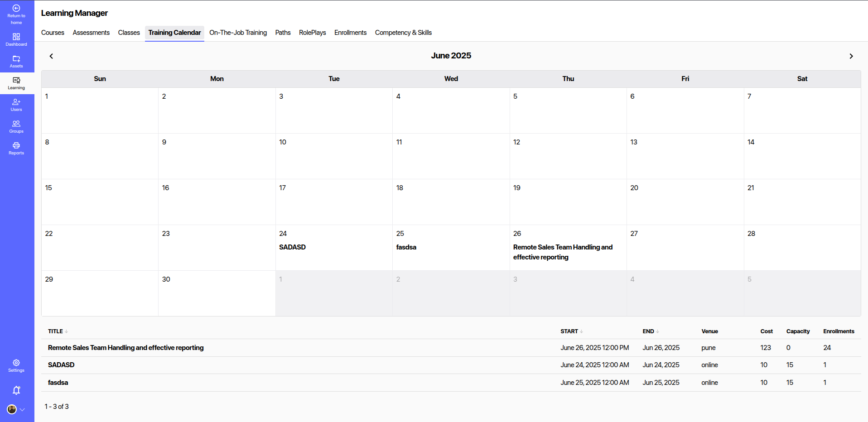Viewport: 868px width, 422px height.
Task: Advance to July using right chevron
Action: tap(851, 56)
